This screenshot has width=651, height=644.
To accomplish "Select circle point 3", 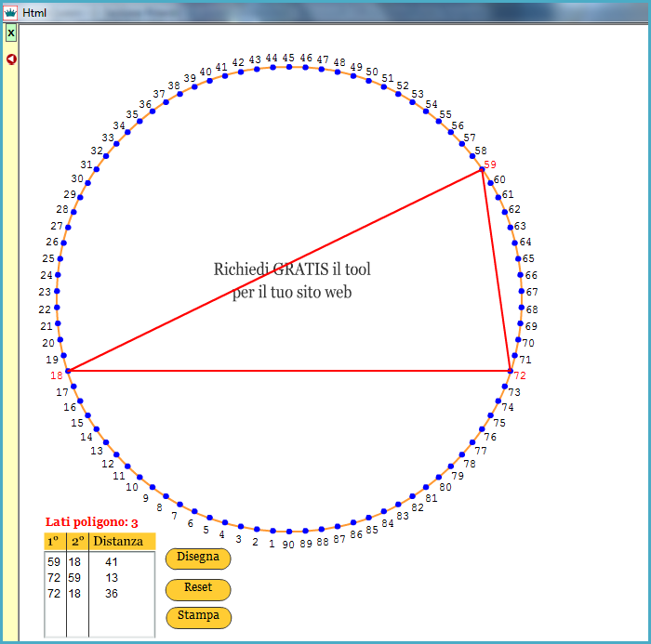I will 241,526.
